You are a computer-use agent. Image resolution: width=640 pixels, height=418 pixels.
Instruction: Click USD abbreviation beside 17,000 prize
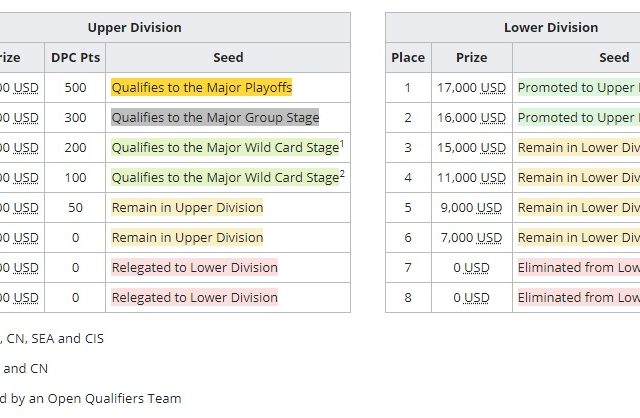pyautogui.click(x=493, y=88)
